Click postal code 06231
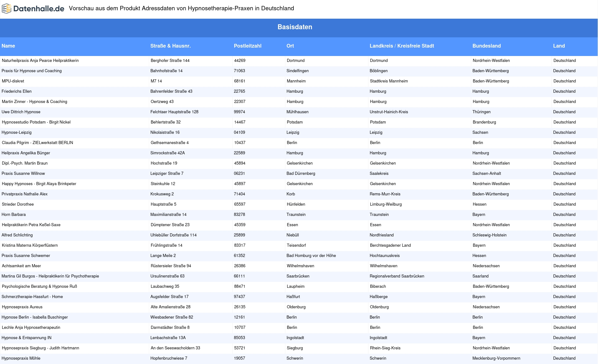Image resolution: width=598 pixels, height=364 pixels. [x=240, y=174]
